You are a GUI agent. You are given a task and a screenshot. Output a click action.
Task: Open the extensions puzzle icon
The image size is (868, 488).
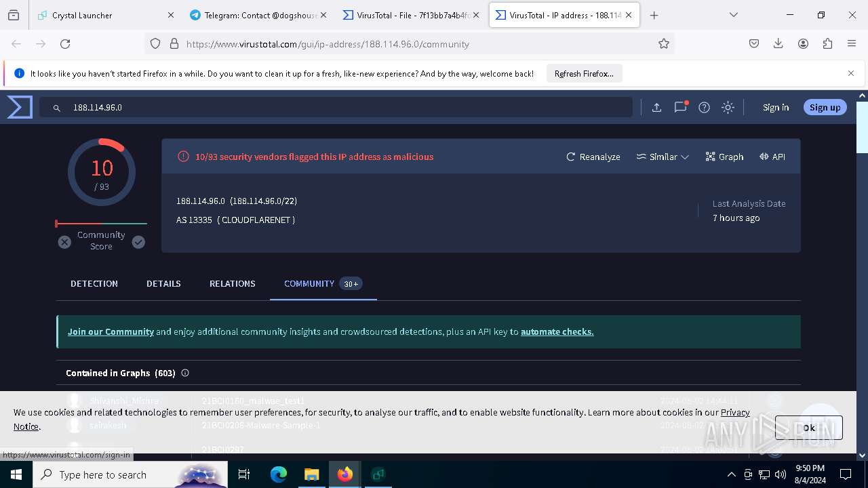click(827, 43)
